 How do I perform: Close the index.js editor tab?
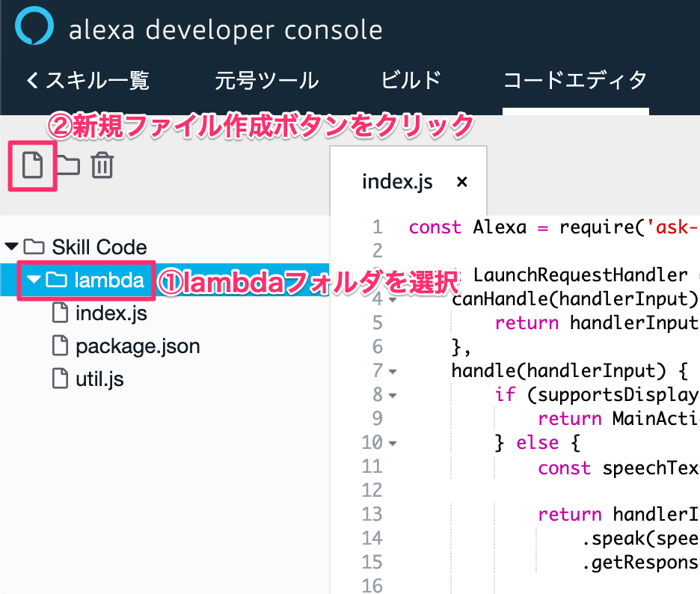click(x=462, y=182)
